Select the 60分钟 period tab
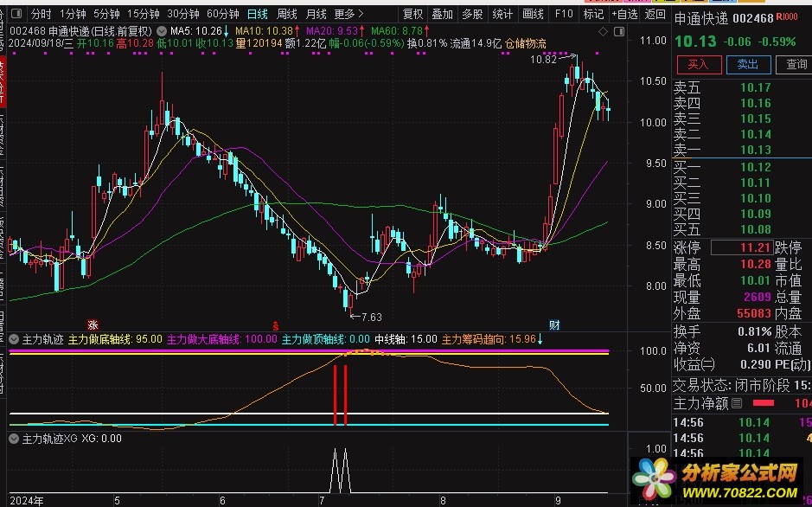The width and height of the screenshot is (812, 507). tap(223, 14)
